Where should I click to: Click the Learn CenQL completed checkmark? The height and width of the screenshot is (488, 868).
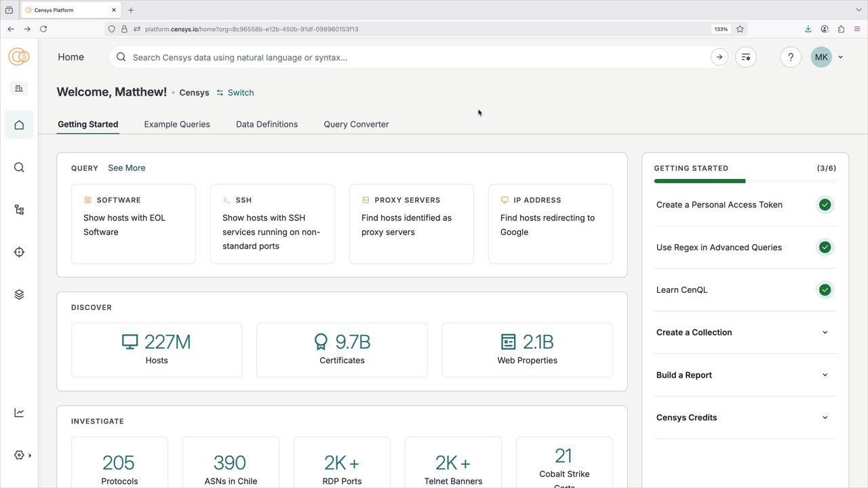[x=825, y=290]
